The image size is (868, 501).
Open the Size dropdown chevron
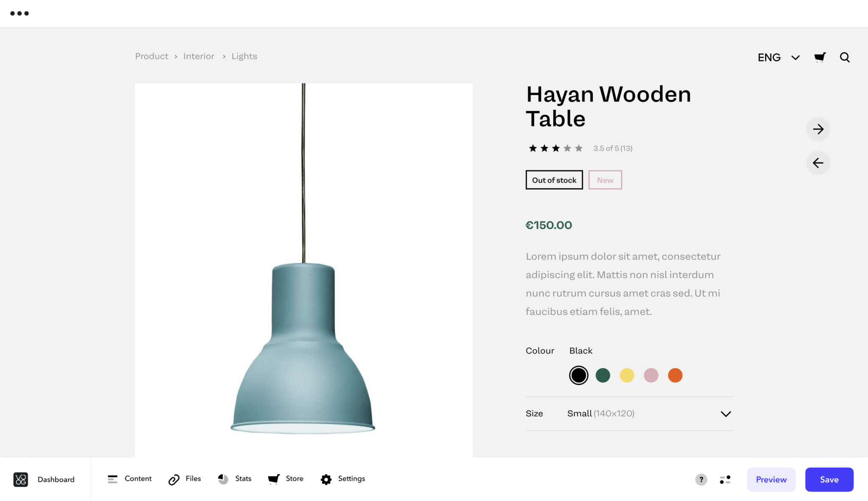(x=726, y=414)
